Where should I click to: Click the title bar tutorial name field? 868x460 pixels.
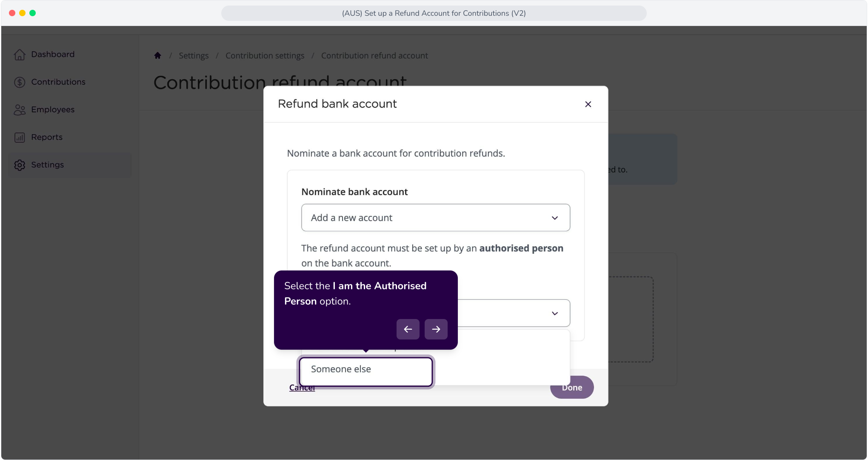pos(434,13)
